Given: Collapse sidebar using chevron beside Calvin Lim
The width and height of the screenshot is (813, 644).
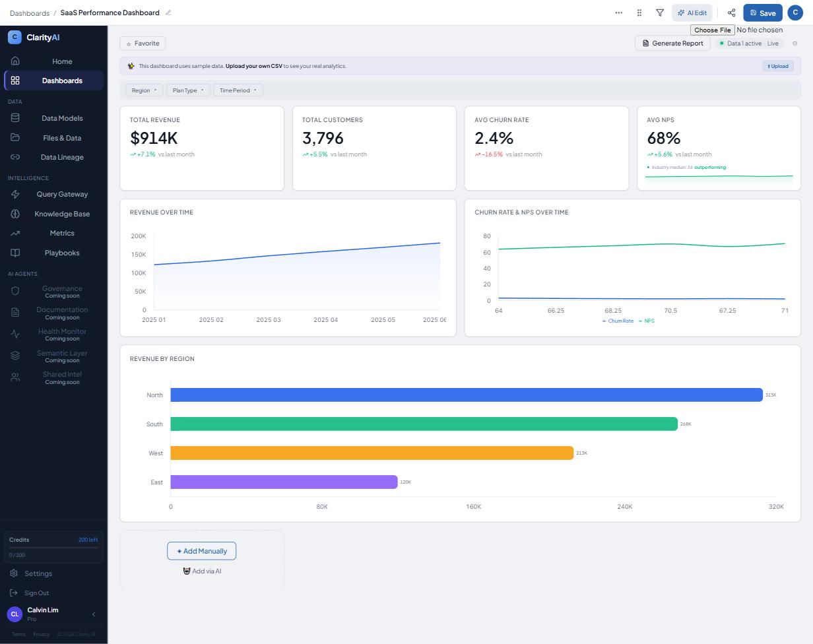Looking at the screenshot, I should tap(93, 614).
